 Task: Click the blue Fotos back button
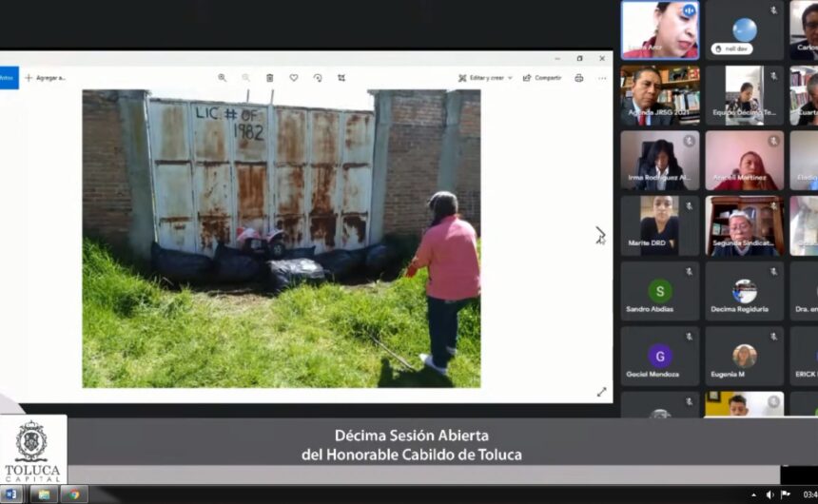coord(9,78)
